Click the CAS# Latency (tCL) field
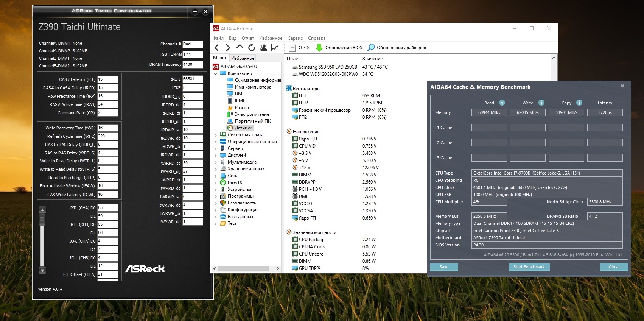 108,79
